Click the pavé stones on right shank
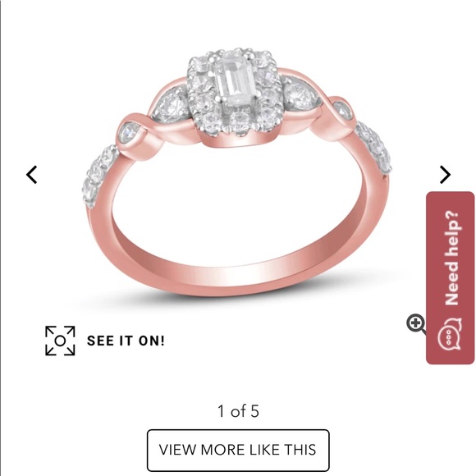Screen dimensions: 476x476 [374, 147]
